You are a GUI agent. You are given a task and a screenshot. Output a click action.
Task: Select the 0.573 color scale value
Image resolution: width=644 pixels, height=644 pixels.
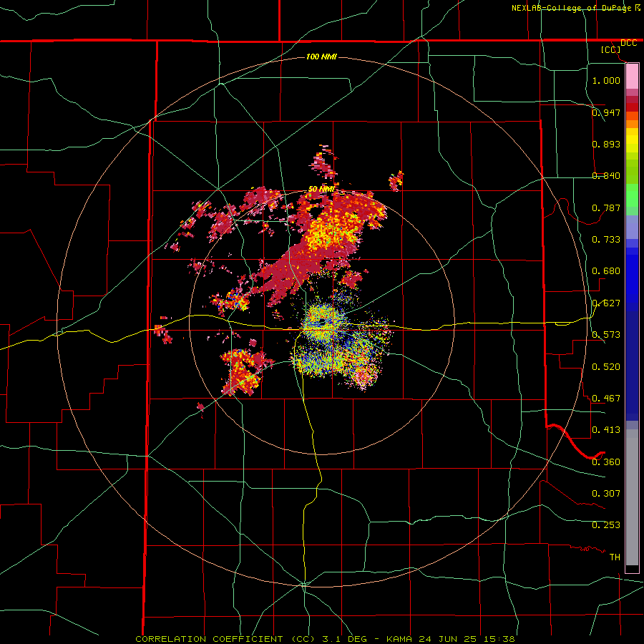tap(606, 334)
